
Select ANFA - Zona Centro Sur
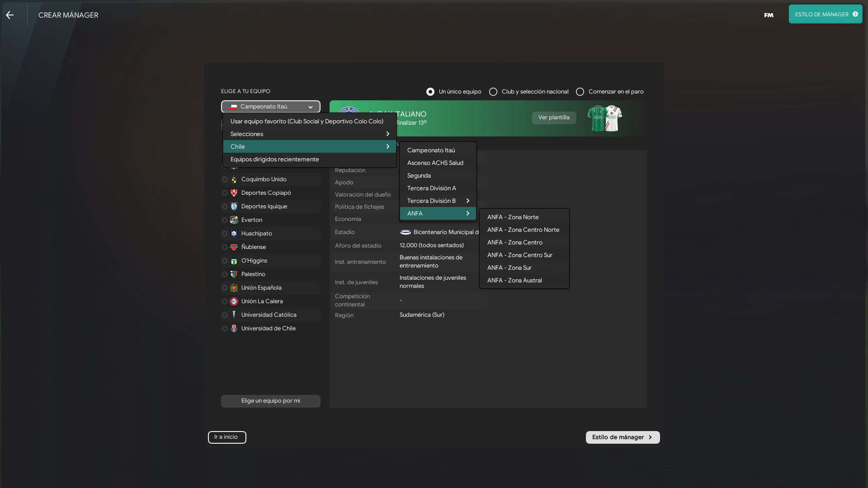[524, 255]
